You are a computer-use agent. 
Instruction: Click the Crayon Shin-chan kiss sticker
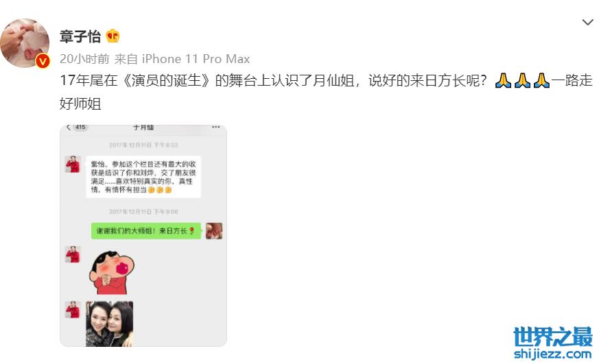[111, 272]
